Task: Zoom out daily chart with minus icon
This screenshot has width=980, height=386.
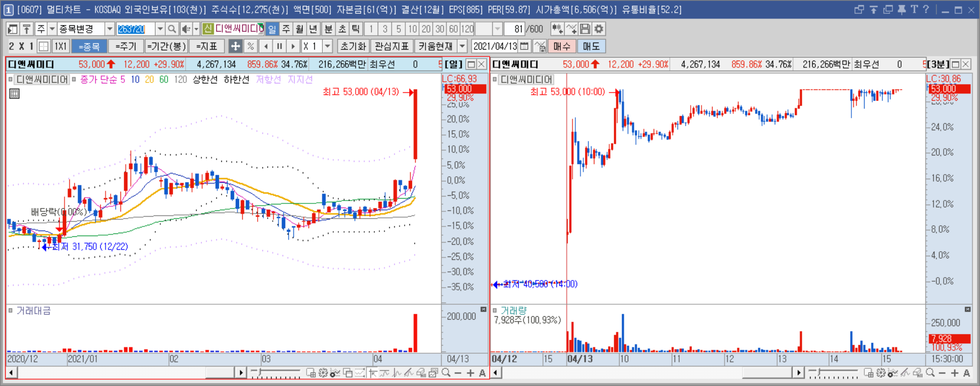Action: point(458,373)
